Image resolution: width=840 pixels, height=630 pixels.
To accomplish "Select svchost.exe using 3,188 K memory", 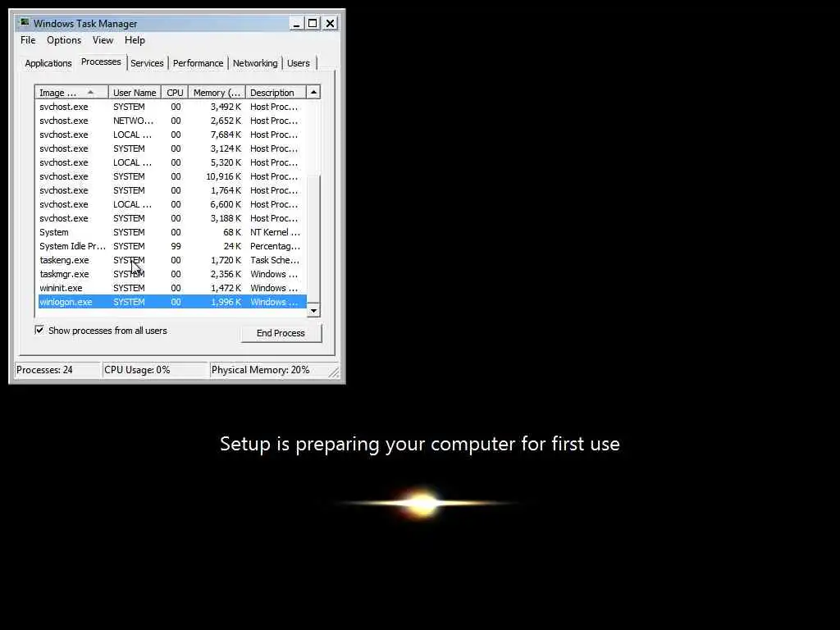I will (172, 218).
